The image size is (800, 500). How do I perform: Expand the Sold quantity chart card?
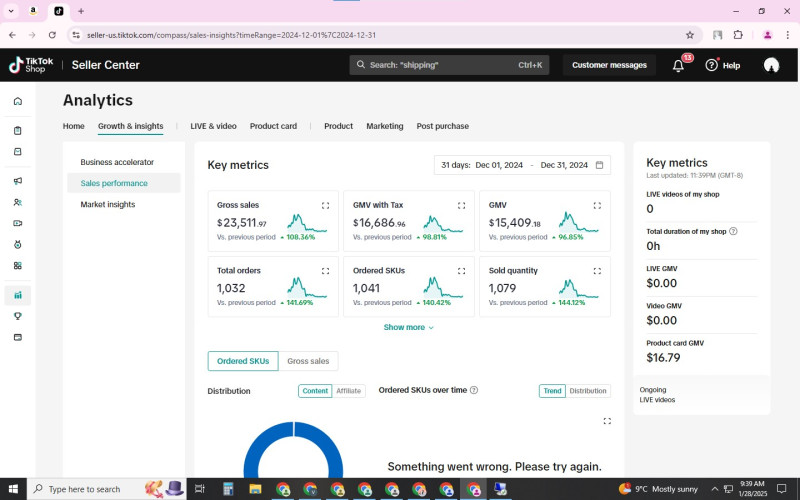pyautogui.click(x=597, y=271)
